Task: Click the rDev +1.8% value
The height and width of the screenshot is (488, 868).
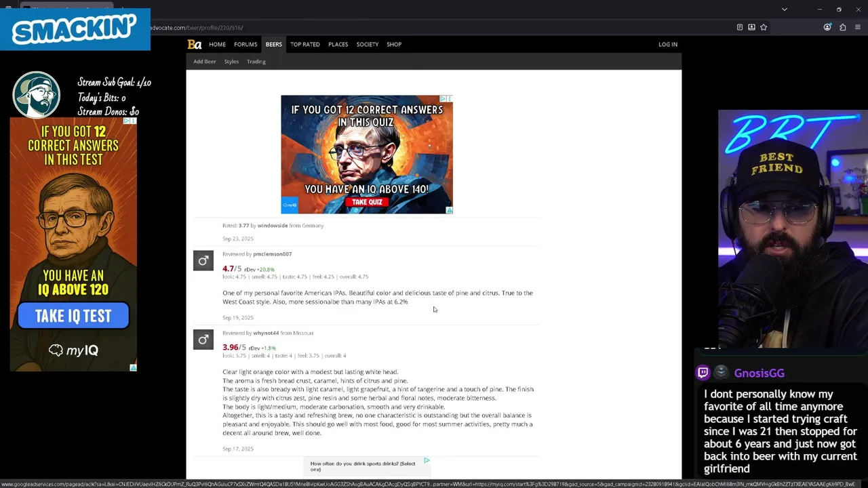Action: click(x=262, y=348)
